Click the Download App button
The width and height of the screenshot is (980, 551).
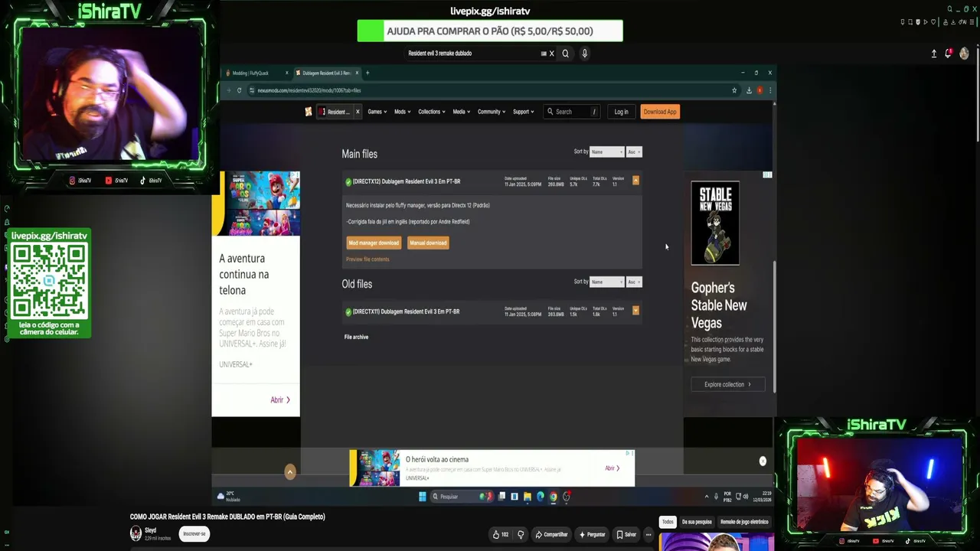(x=660, y=112)
